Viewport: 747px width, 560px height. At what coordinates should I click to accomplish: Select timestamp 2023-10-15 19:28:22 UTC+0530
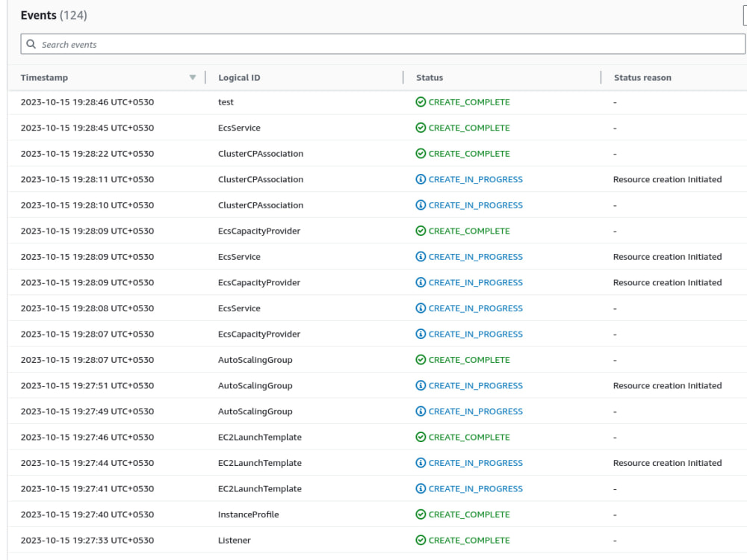pos(87,153)
